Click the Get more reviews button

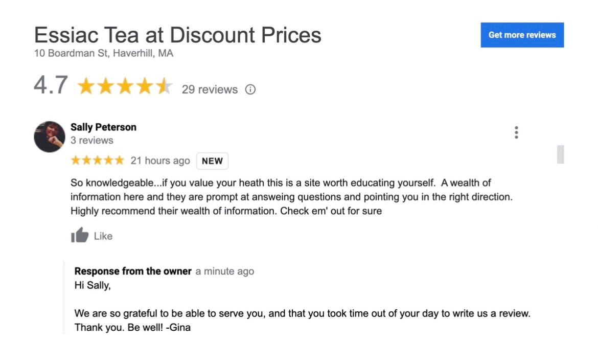(522, 35)
